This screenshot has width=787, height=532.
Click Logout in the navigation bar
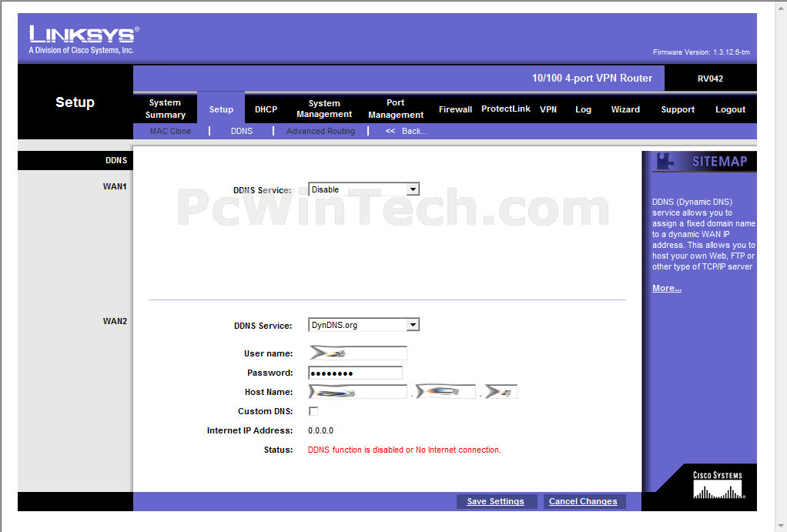coord(730,109)
